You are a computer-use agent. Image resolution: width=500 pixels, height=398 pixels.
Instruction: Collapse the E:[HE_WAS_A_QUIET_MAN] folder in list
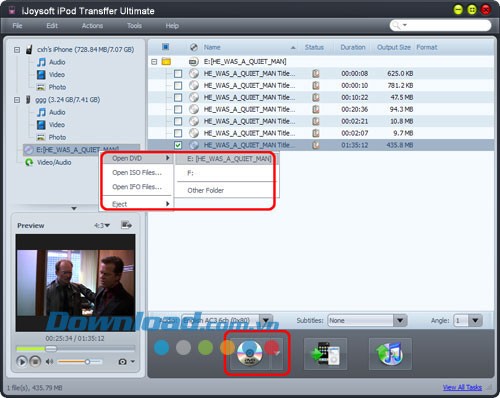pyautogui.click(x=154, y=62)
